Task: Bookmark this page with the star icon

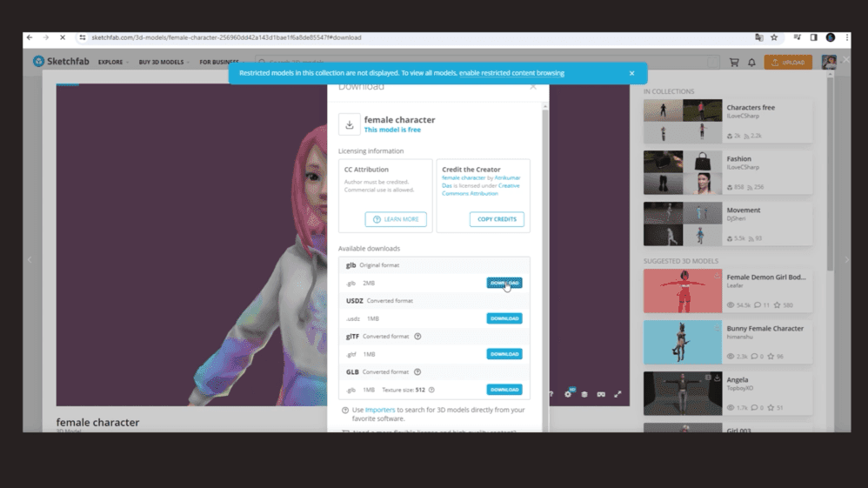Action: [x=774, y=37]
